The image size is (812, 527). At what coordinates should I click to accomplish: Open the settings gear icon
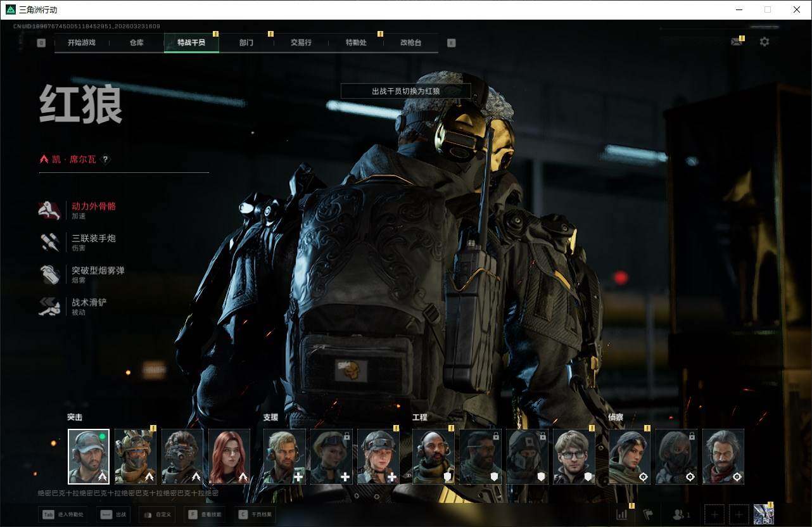764,42
